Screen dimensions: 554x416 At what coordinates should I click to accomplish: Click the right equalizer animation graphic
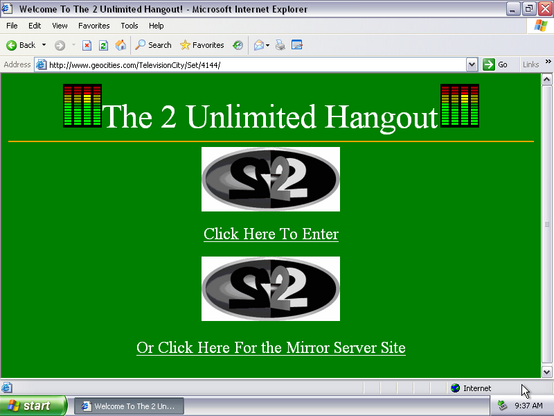[x=460, y=106]
